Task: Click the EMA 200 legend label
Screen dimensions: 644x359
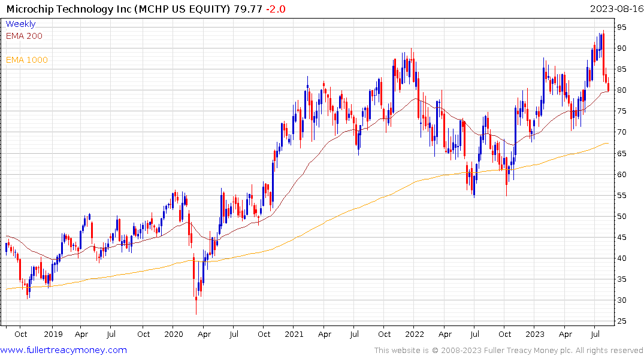Action: click(24, 36)
